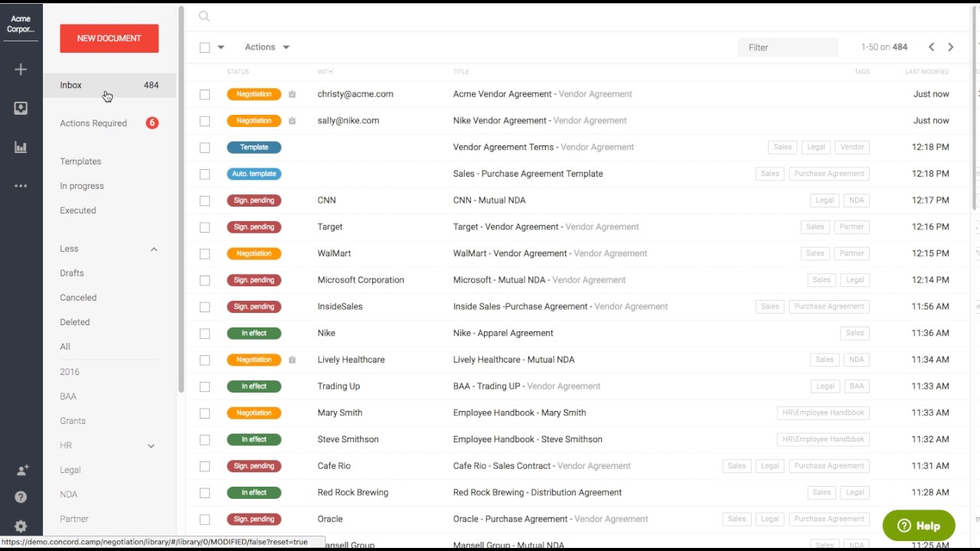Open the Templates sidebar section
Viewport: 980px width, 551px height.
[x=80, y=161]
